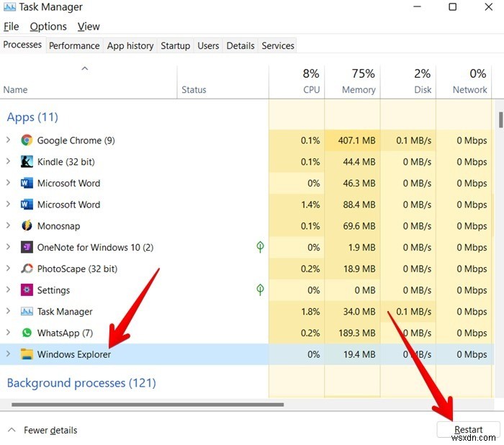This screenshot has height=445, width=504.
Task: Click the PhotoScape app icon
Action: [27, 269]
